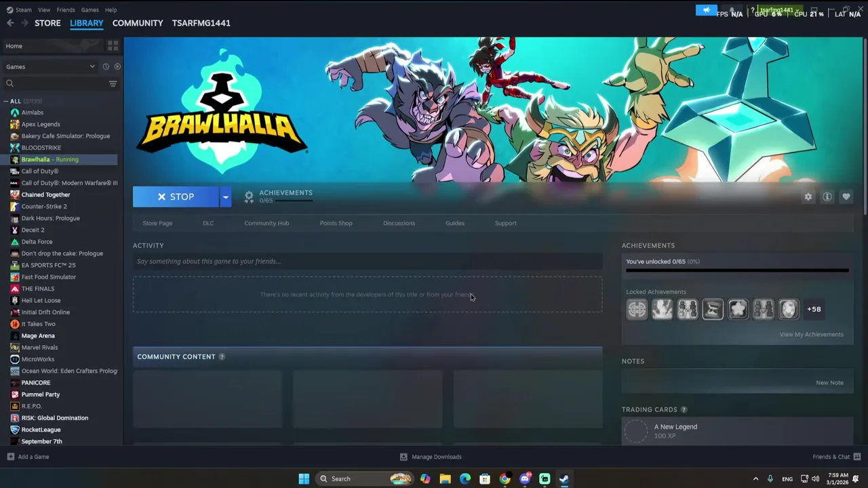Open the Points Shop tab
This screenshot has height=488, width=868.
point(336,223)
